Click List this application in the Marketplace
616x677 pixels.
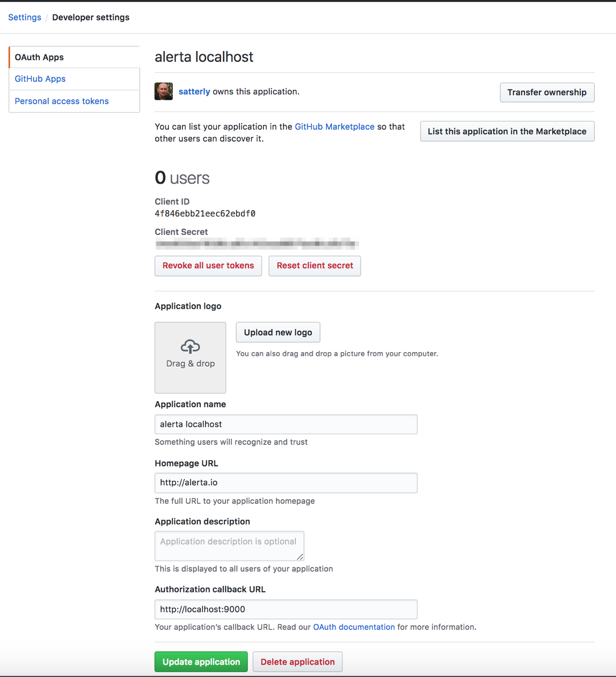pos(506,131)
